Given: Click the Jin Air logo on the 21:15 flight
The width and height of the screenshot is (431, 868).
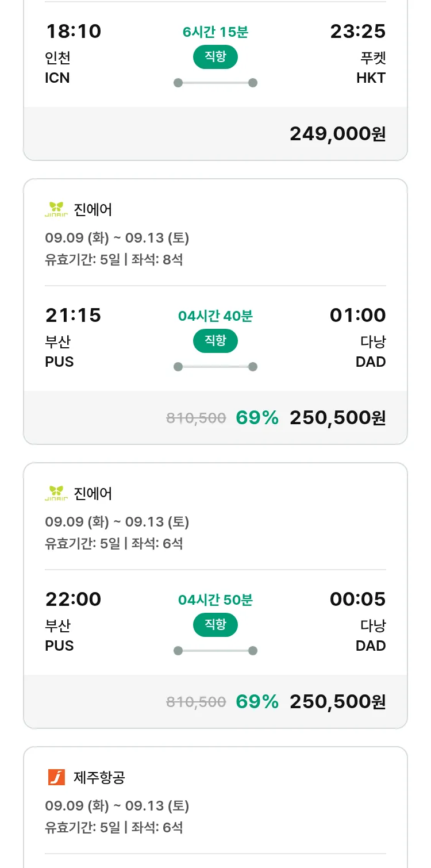Looking at the screenshot, I should (x=56, y=209).
